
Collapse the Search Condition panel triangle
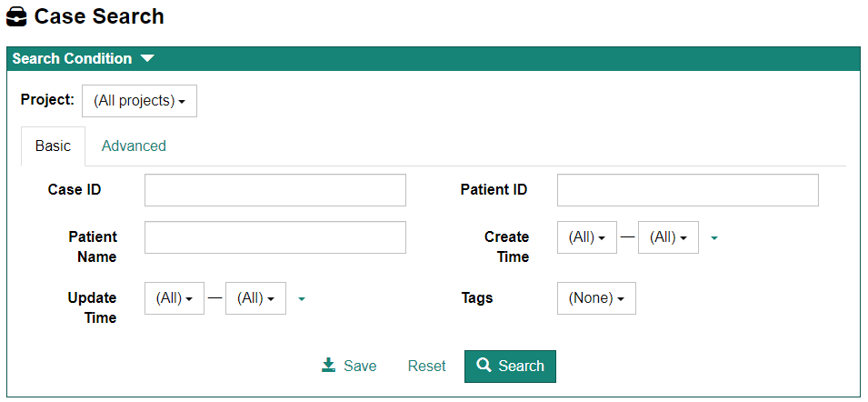point(147,59)
